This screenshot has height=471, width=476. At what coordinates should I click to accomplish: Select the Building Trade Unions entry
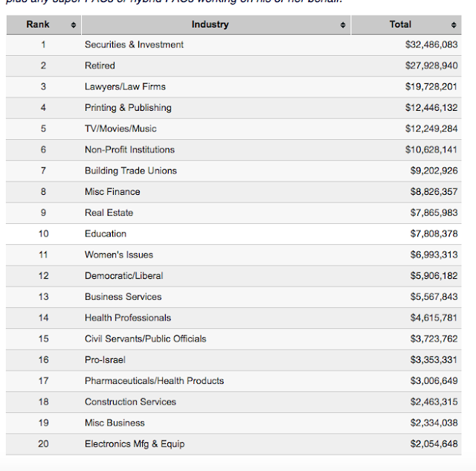131,170
